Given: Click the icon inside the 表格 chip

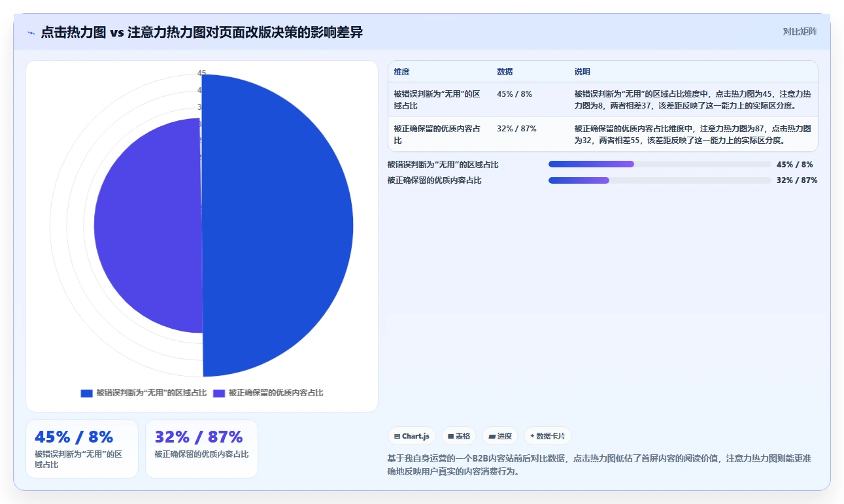Looking at the screenshot, I should click(450, 436).
